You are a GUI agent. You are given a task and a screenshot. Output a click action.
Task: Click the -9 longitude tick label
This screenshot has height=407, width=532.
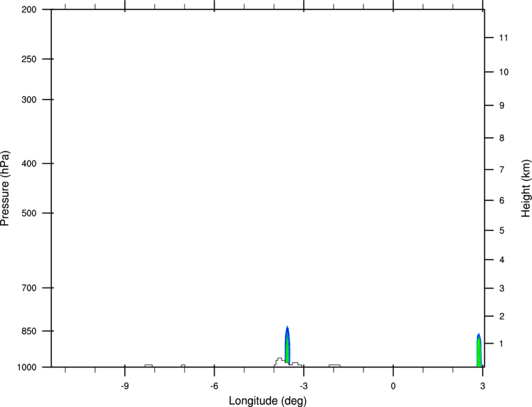(125, 386)
